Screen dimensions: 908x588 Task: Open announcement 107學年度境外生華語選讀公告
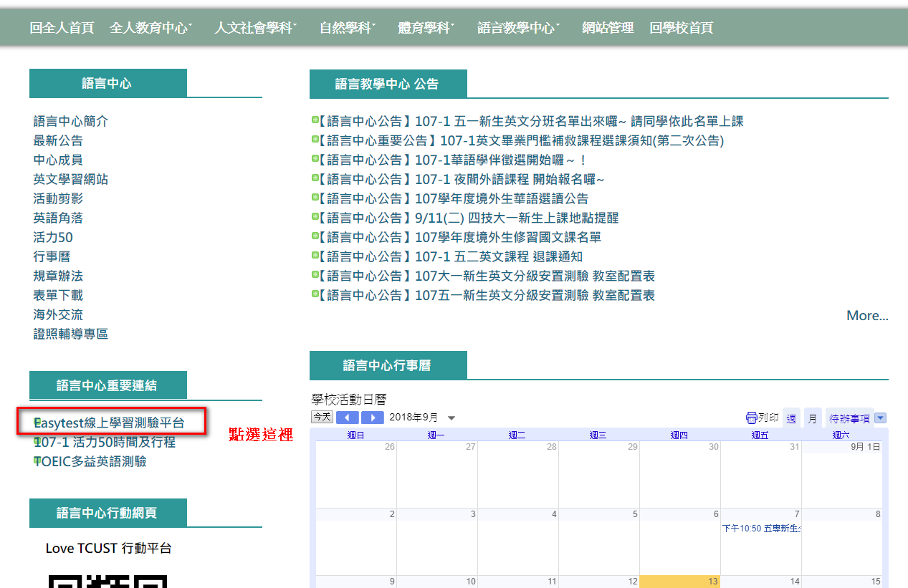click(x=454, y=199)
